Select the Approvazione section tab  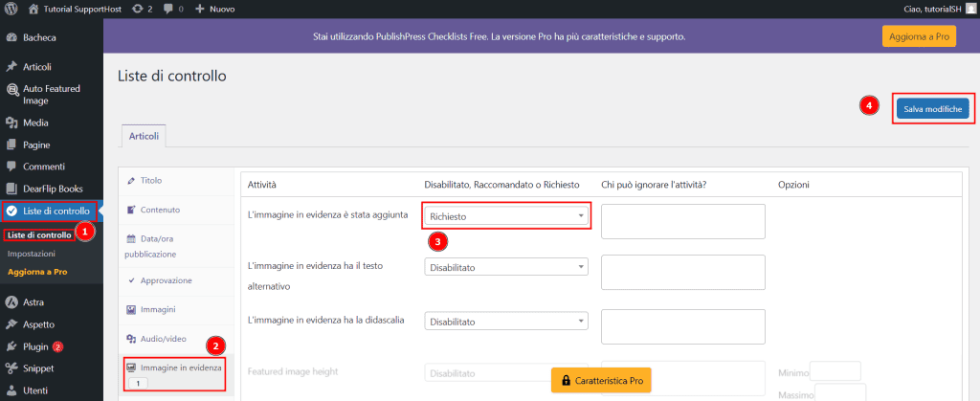[176, 281]
